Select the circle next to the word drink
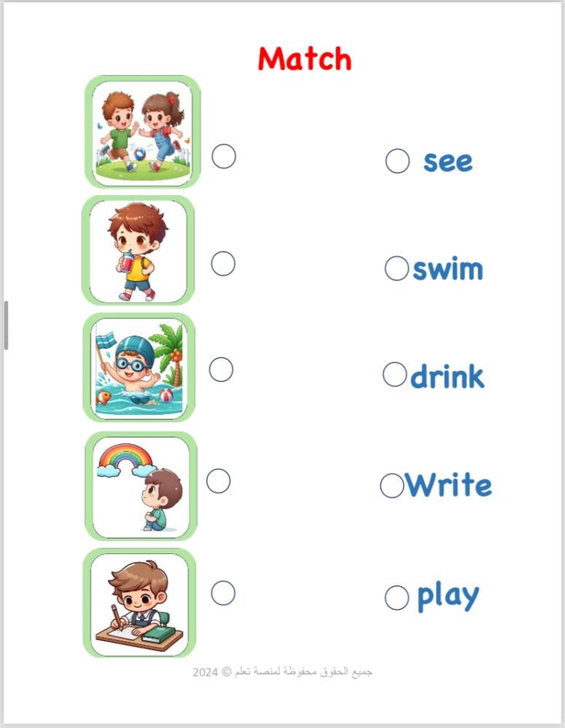The width and height of the screenshot is (565, 728). (x=395, y=374)
